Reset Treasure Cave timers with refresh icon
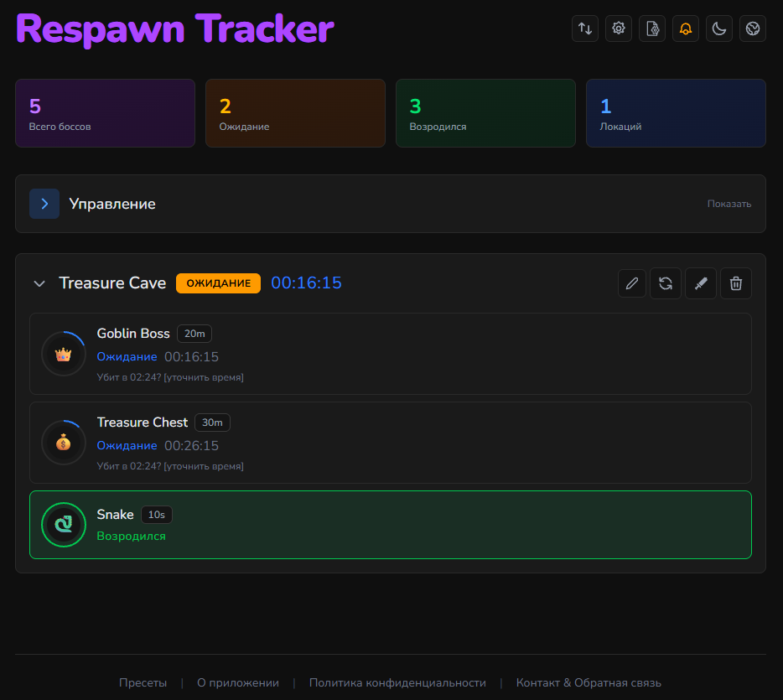The height and width of the screenshot is (700, 783). (666, 283)
